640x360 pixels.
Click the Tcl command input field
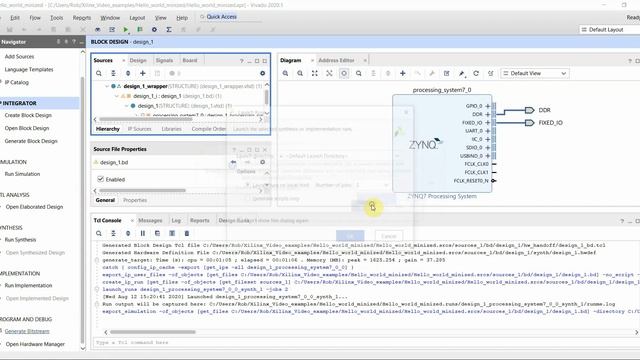(x=363, y=343)
